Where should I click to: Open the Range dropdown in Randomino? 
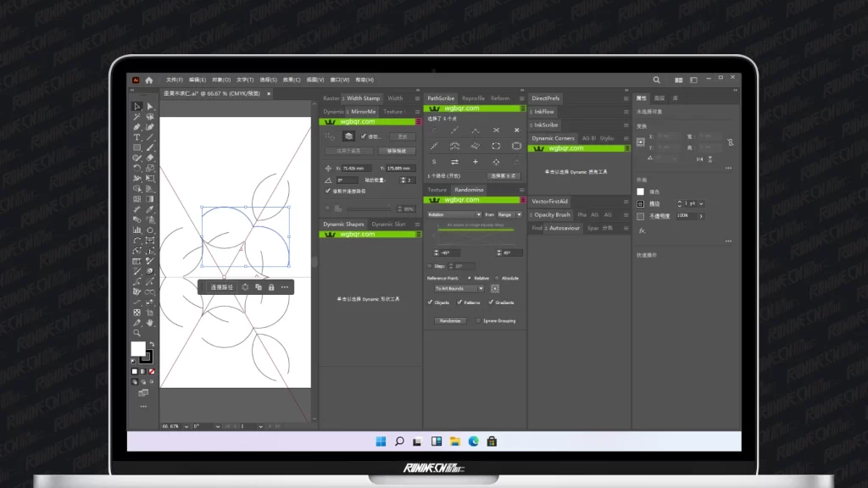tap(509, 215)
